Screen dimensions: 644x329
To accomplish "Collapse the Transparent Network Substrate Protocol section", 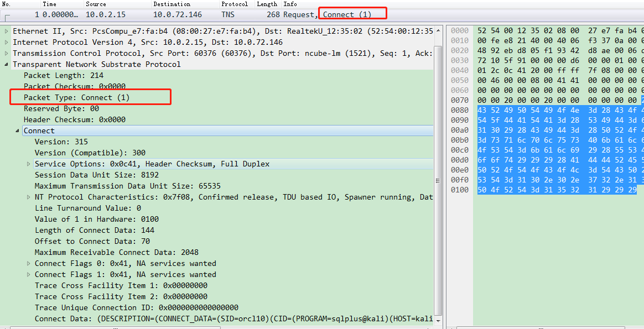I will pos(6,64).
